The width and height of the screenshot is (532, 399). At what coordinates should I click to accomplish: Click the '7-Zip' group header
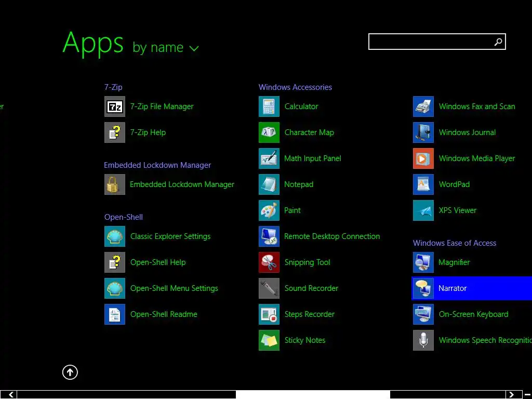pyautogui.click(x=113, y=87)
